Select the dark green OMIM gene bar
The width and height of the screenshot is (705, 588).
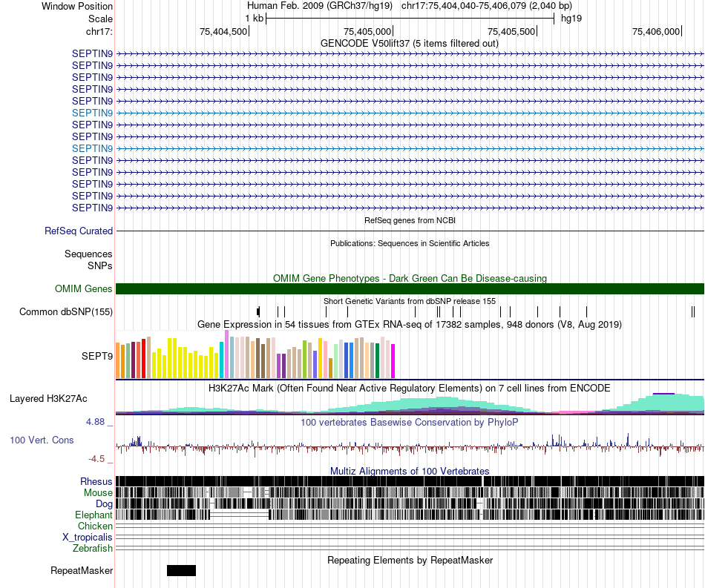coord(410,289)
